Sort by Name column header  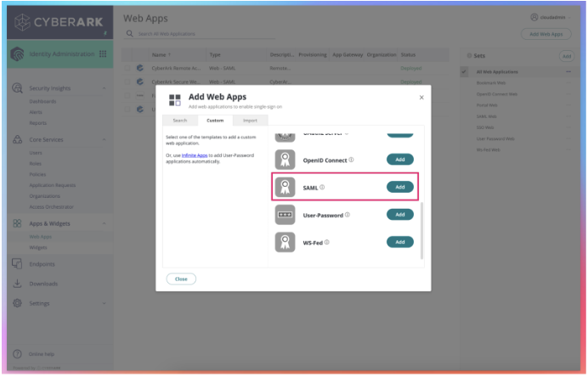(161, 54)
